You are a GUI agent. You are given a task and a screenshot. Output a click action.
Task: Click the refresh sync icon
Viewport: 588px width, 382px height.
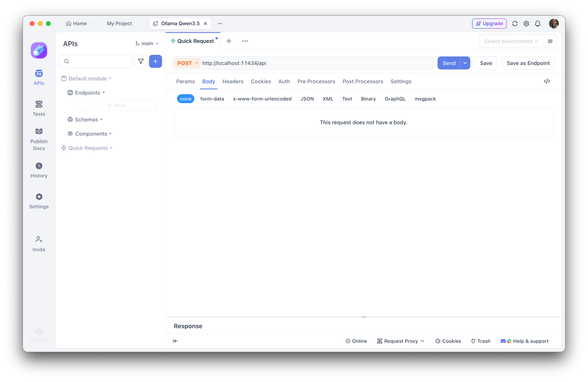click(x=515, y=24)
